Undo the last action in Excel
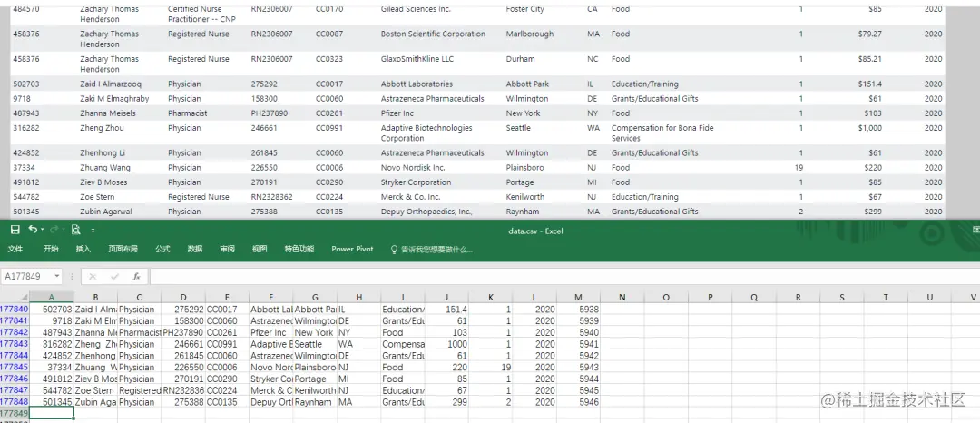 click(x=33, y=230)
